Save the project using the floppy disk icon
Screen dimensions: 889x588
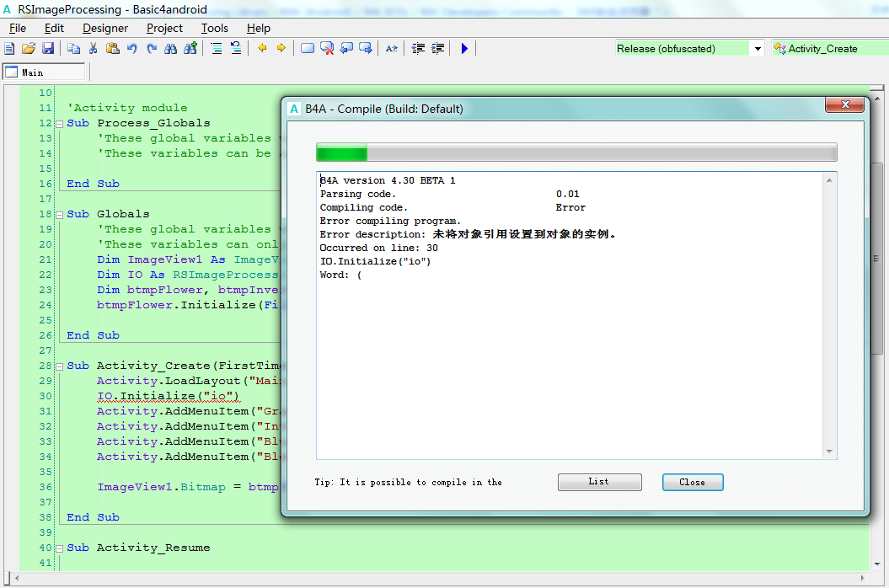(48, 49)
